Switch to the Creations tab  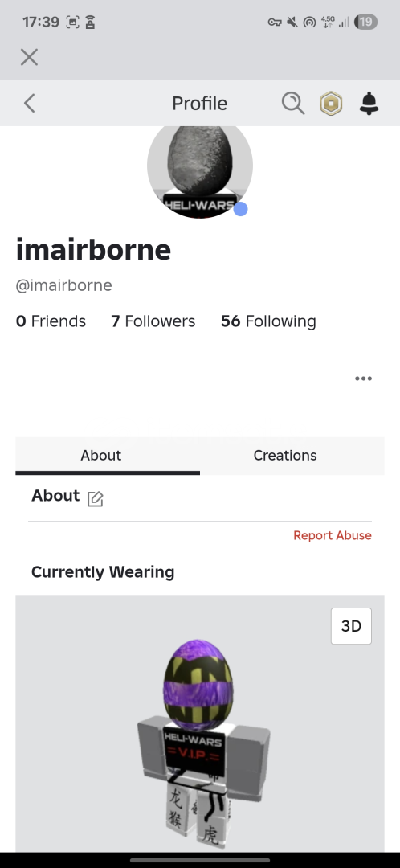coord(285,455)
